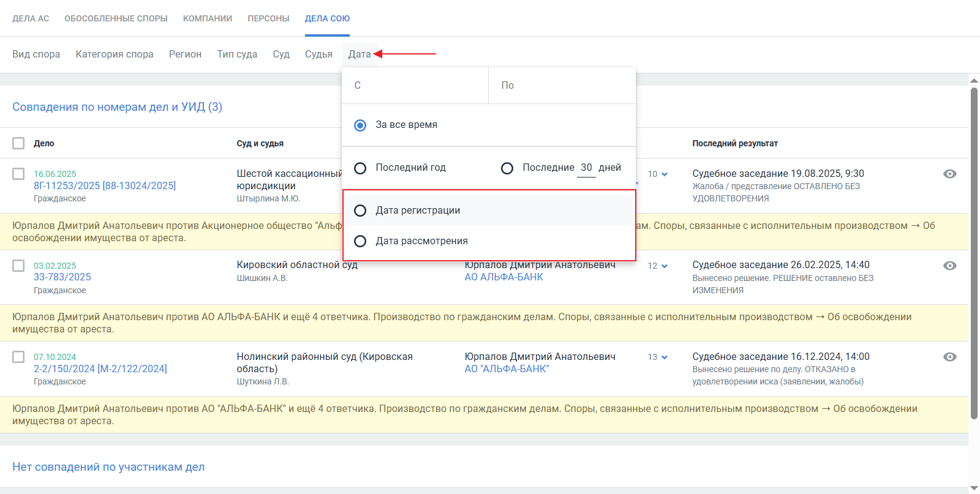
Task: Open the 'Регион' filter dropdown
Action: (185, 54)
